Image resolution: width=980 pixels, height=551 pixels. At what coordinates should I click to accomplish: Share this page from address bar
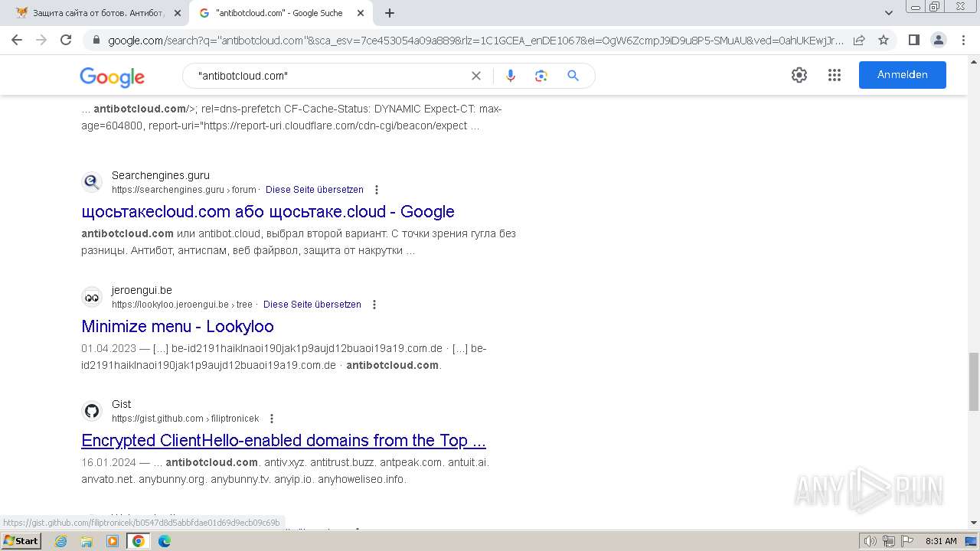pos(859,40)
